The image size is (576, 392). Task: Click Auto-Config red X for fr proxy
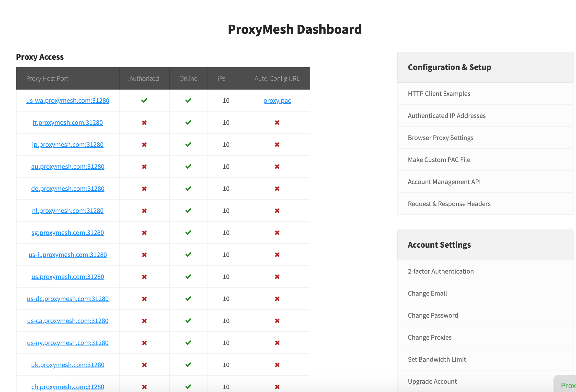tap(277, 123)
